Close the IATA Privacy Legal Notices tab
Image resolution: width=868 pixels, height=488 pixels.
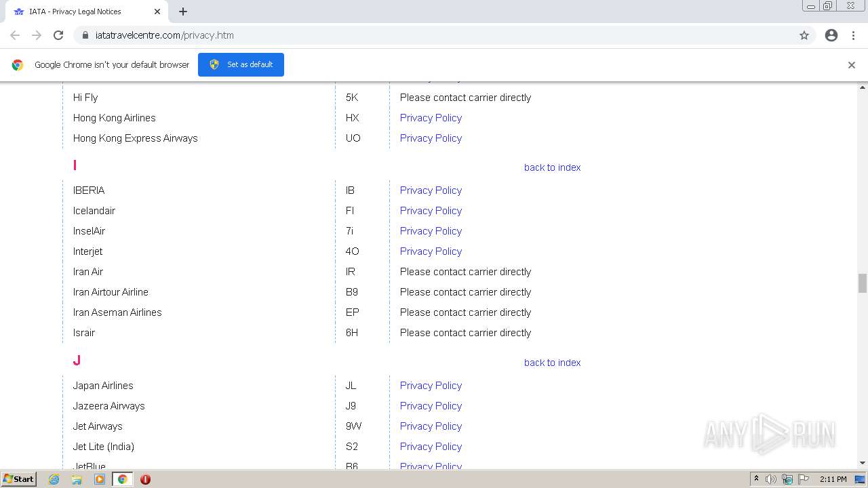tap(157, 12)
